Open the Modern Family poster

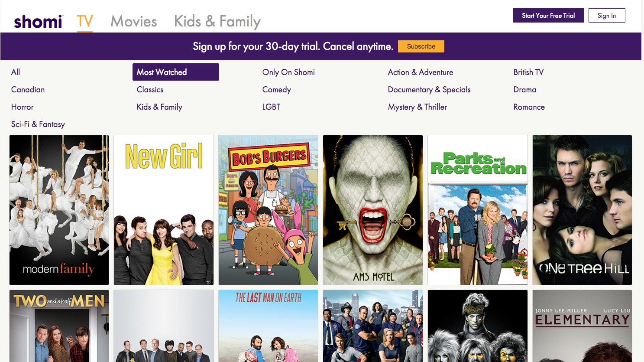click(x=59, y=210)
